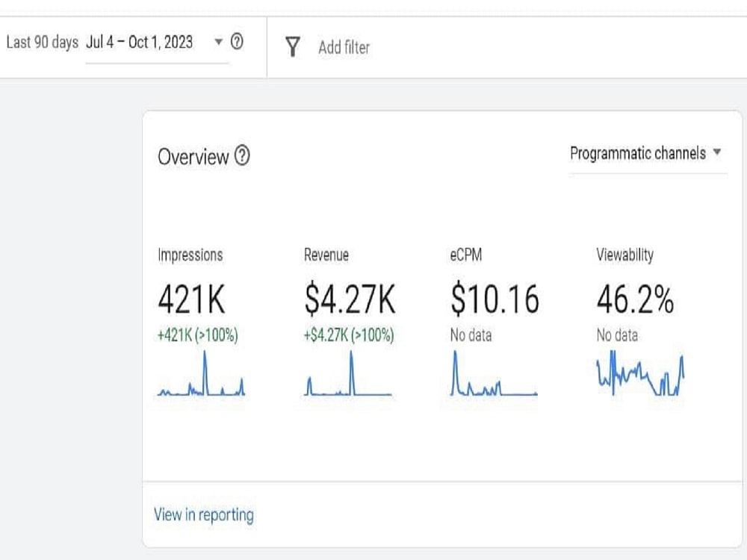Click the +421K (>100%) change text
The width and height of the screenshot is (747, 560).
tap(198, 335)
